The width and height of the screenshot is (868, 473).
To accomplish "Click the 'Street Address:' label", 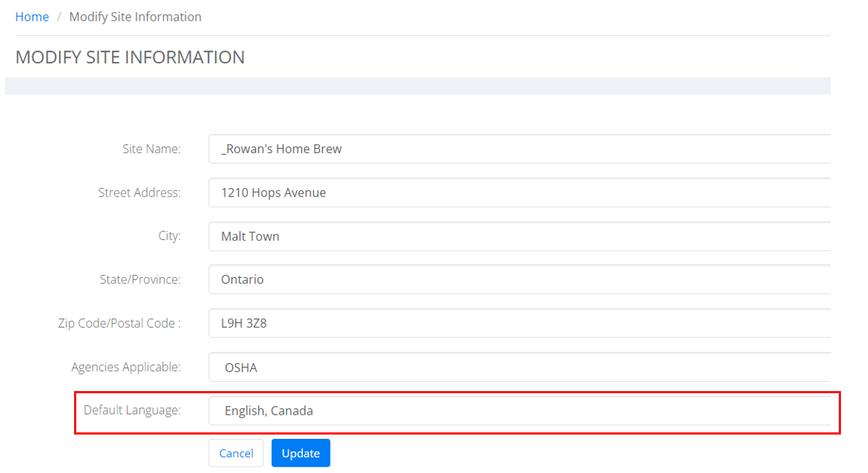I will pyautogui.click(x=140, y=192).
